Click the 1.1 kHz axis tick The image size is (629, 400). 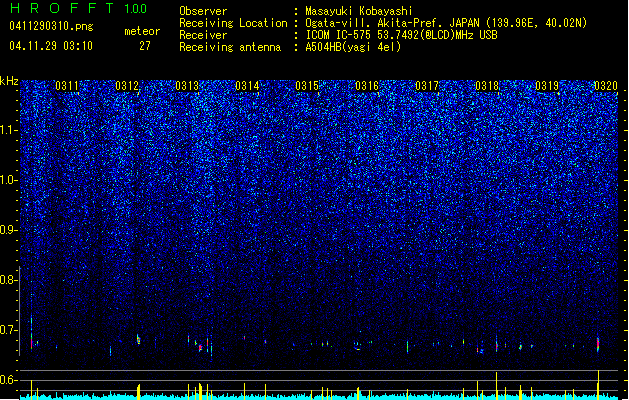tap(9, 130)
